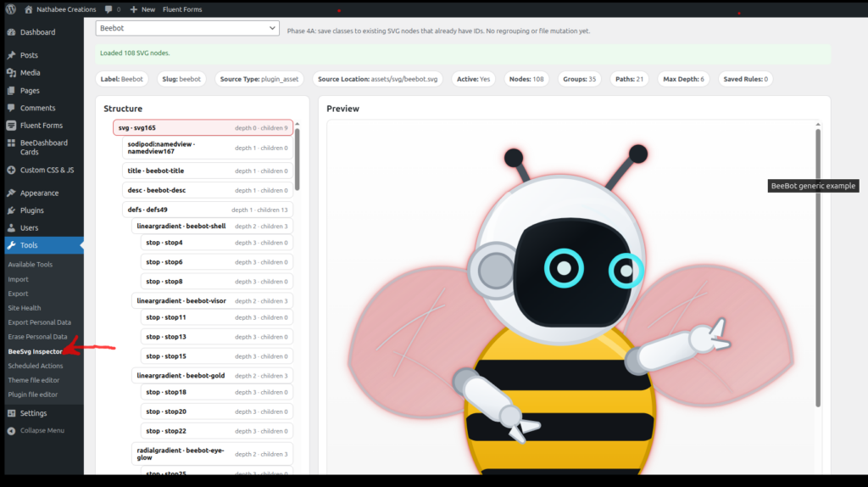Click New in the admin bar
Viewport: 868px width, 487px height.
pyautogui.click(x=142, y=9)
